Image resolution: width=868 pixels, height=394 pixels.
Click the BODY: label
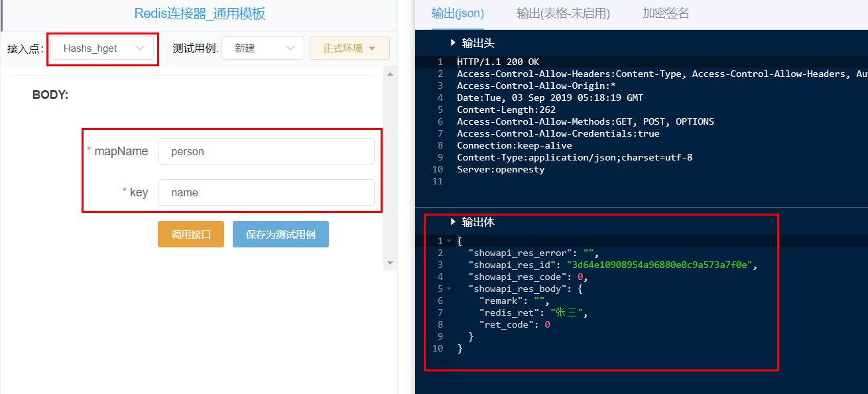50,95
